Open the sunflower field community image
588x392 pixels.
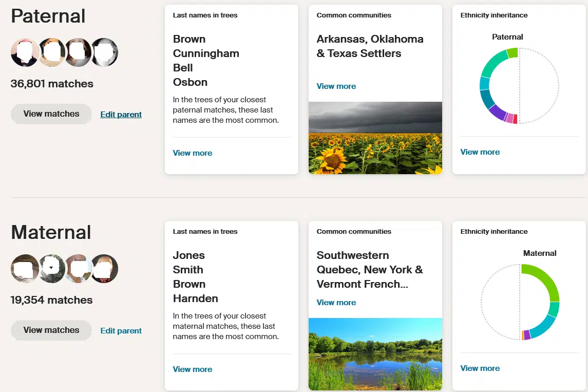[375, 138]
